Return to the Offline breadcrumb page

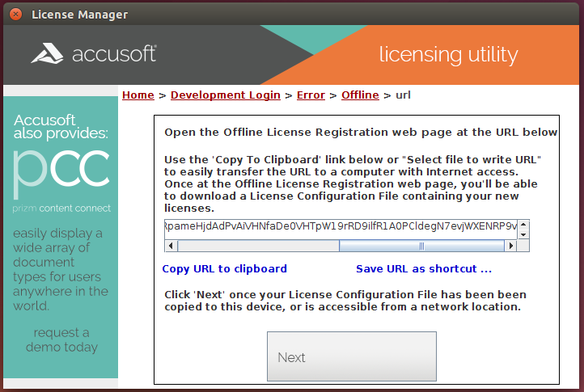[x=360, y=95]
